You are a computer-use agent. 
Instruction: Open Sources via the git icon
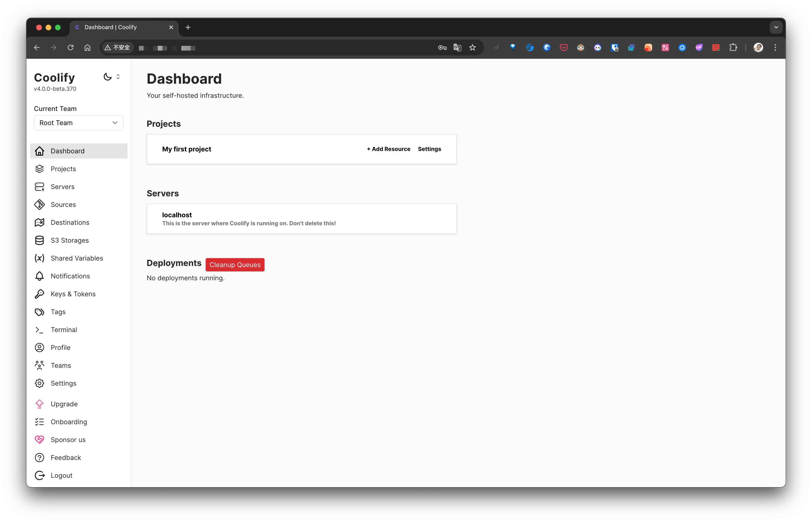(x=39, y=205)
